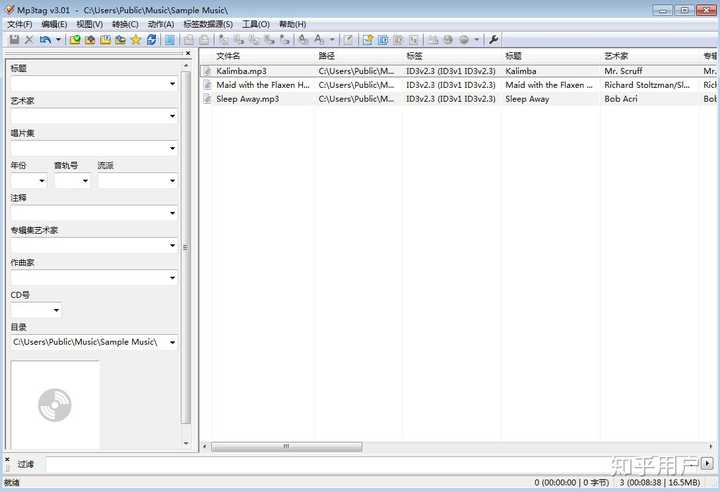
Task: Click the Copy tag toolbar icon
Action: 188,40
